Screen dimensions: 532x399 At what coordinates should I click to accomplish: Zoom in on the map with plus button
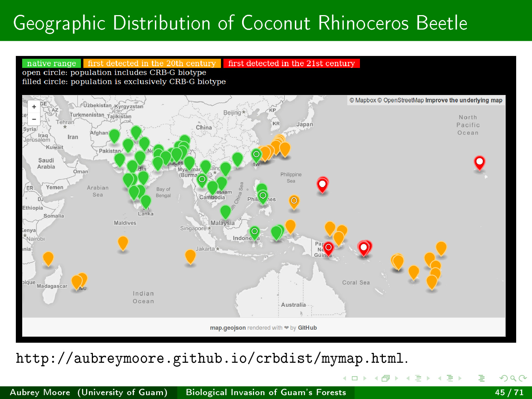tap(34, 107)
